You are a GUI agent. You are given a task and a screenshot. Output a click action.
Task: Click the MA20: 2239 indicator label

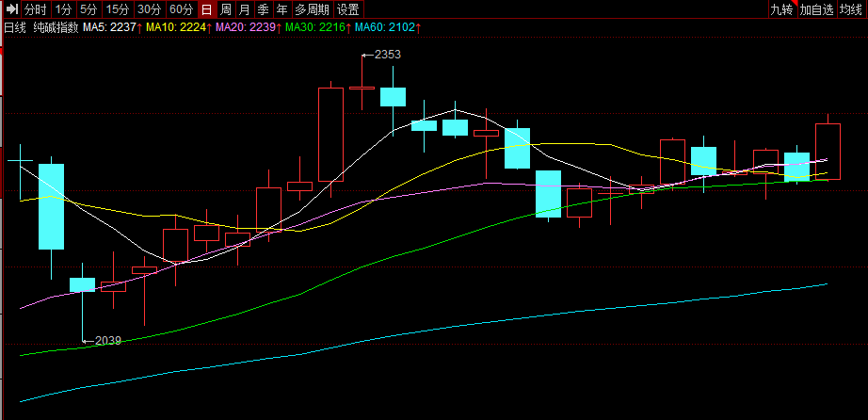click(249, 27)
